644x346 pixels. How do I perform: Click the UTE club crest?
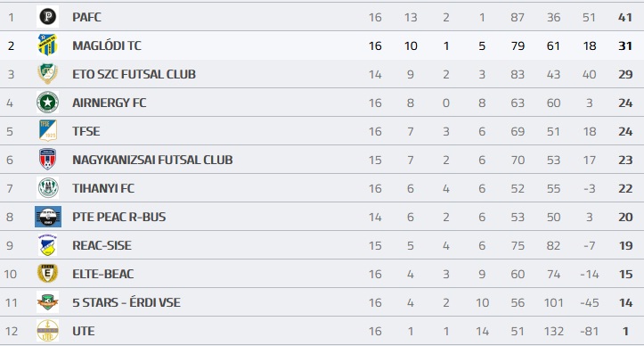47,331
